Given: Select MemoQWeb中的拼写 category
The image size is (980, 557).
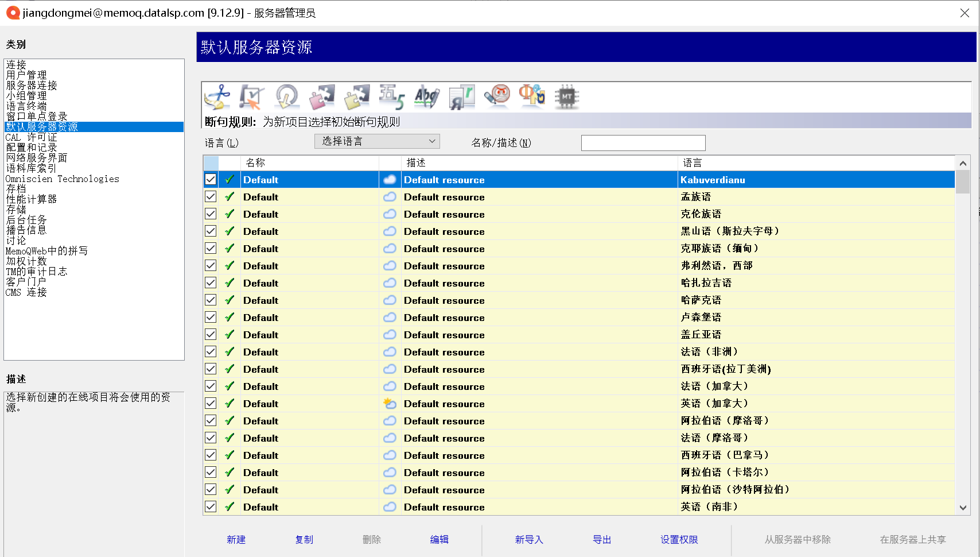Looking at the screenshot, I should [x=47, y=251].
